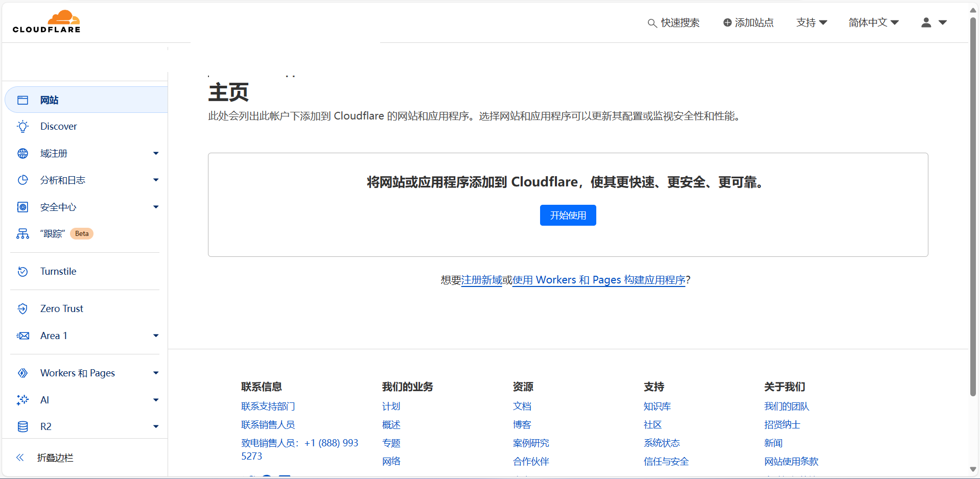The height and width of the screenshot is (479, 980).
Task: Click 添加站点 in the top bar
Action: [x=749, y=22]
